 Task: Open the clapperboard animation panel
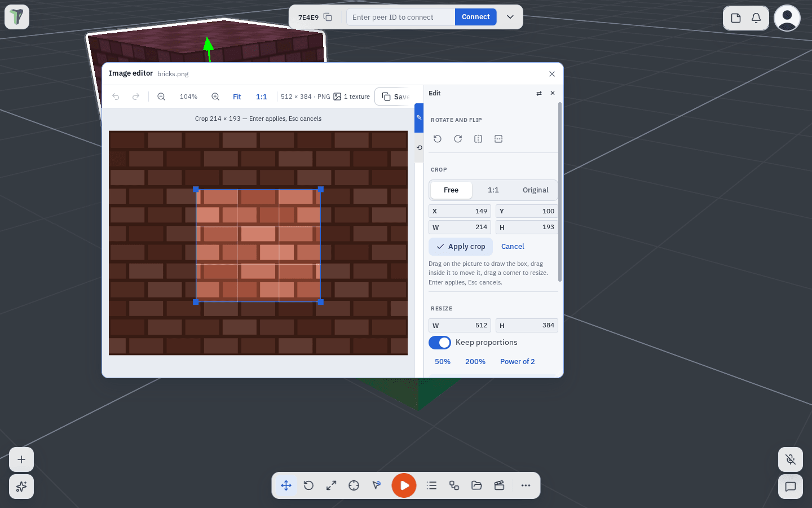coord(499,485)
